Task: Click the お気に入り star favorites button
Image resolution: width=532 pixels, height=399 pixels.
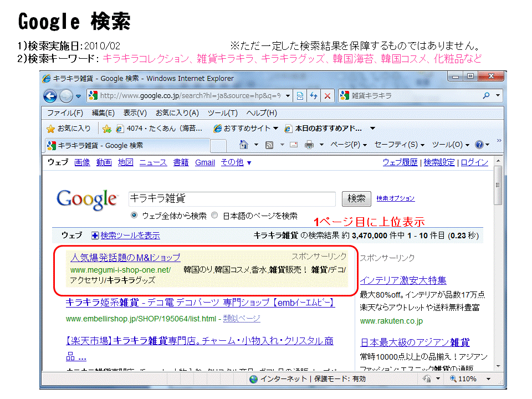Action: 69,129
